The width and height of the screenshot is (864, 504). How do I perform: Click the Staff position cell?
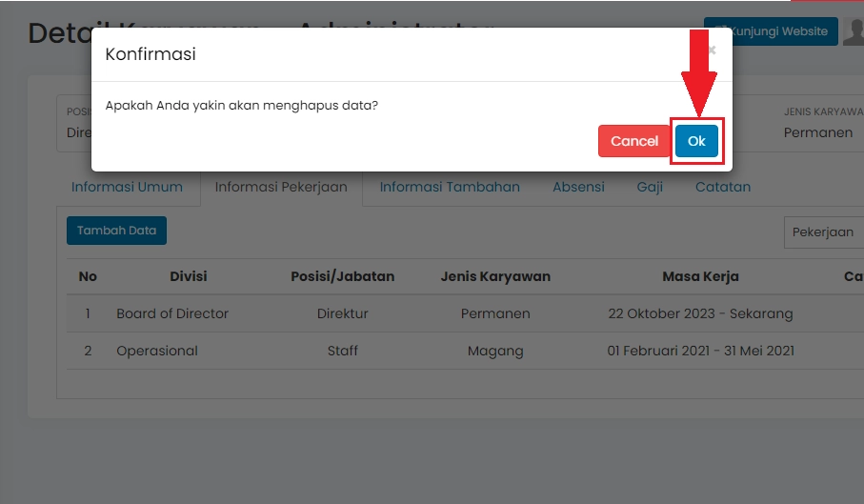tap(342, 351)
